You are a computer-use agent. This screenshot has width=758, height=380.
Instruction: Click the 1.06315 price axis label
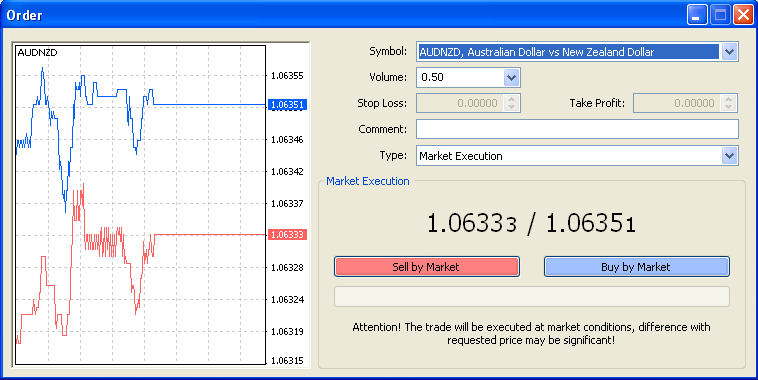pyautogui.click(x=287, y=361)
